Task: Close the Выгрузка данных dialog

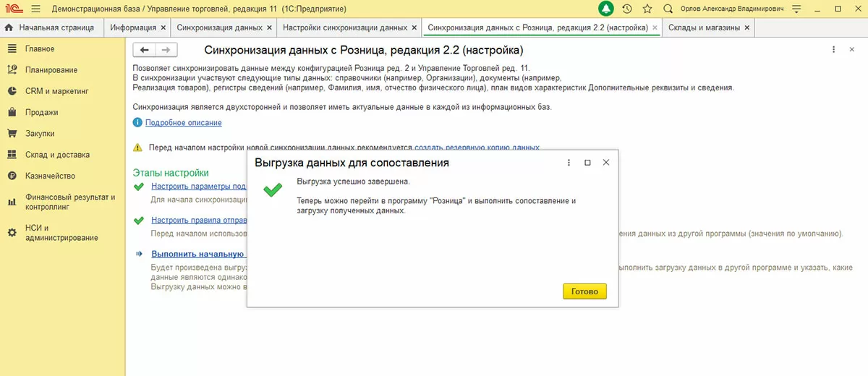Action: [x=606, y=163]
